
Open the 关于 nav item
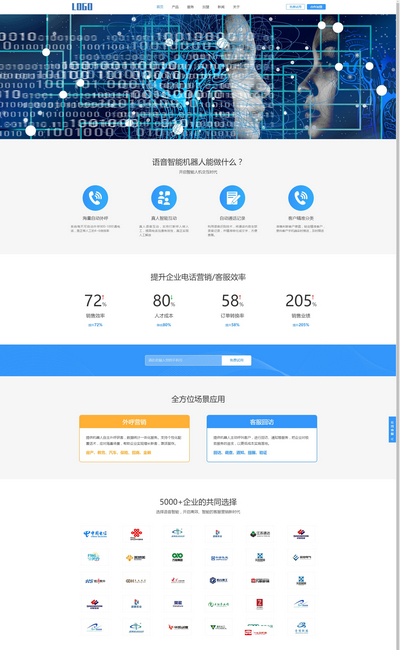tap(236, 7)
